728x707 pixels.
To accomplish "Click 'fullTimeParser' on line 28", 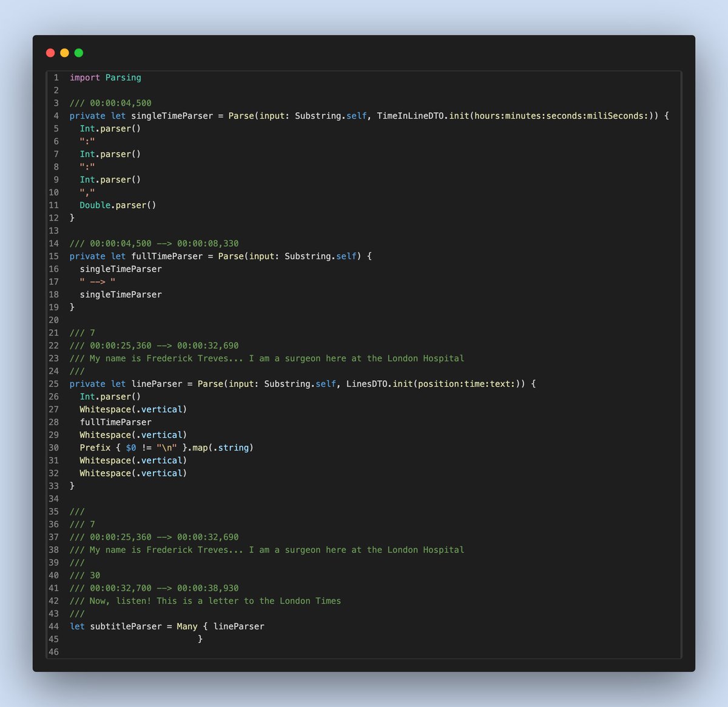I will point(116,422).
